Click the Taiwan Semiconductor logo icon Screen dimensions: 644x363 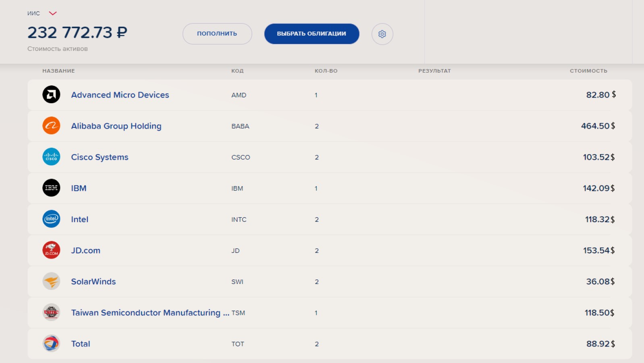point(51,313)
